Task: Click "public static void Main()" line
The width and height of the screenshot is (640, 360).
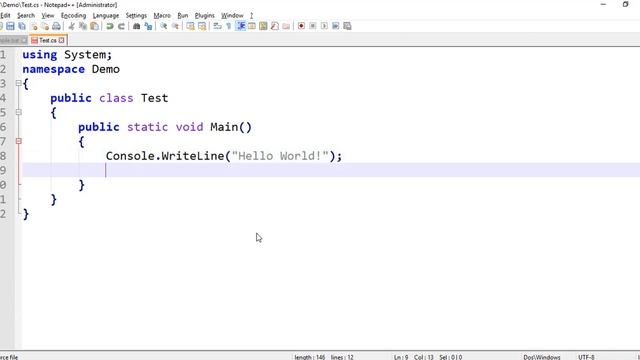Action: point(165,127)
